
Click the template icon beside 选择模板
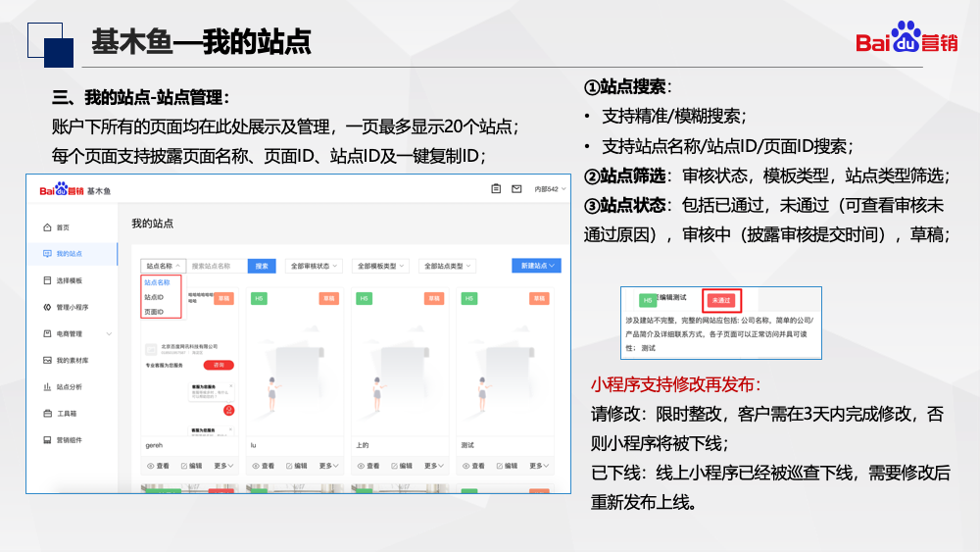(x=47, y=280)
